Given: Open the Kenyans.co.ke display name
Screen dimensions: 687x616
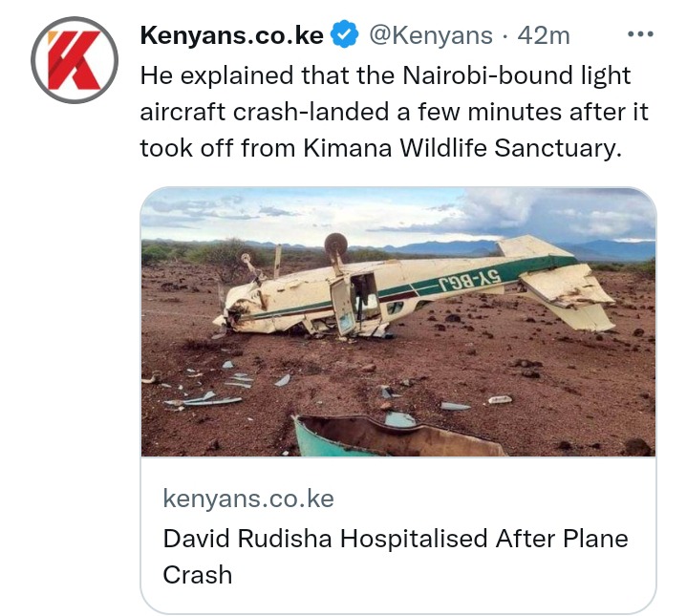Looking at the screenshot, I should 232,35.
